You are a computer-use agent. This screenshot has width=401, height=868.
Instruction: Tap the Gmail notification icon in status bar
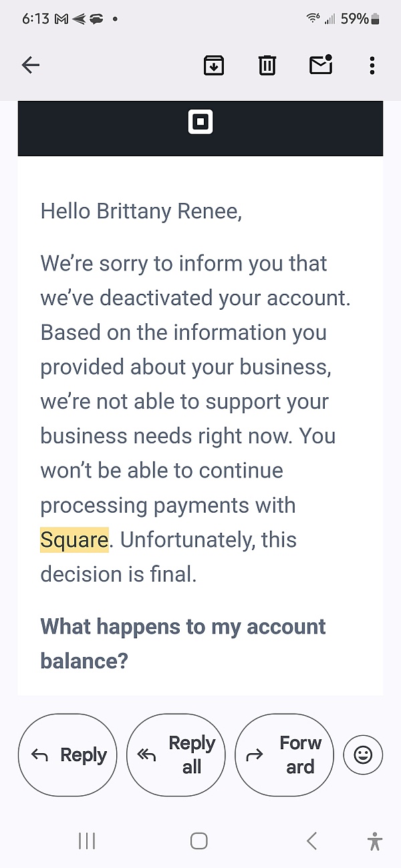[61, 19]
